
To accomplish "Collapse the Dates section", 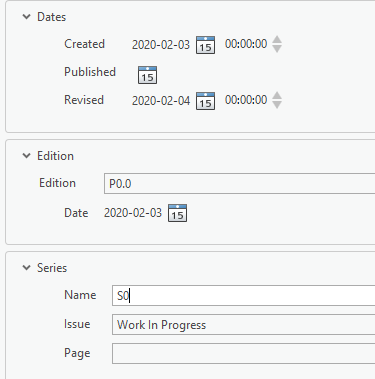I will click(26, 17).
